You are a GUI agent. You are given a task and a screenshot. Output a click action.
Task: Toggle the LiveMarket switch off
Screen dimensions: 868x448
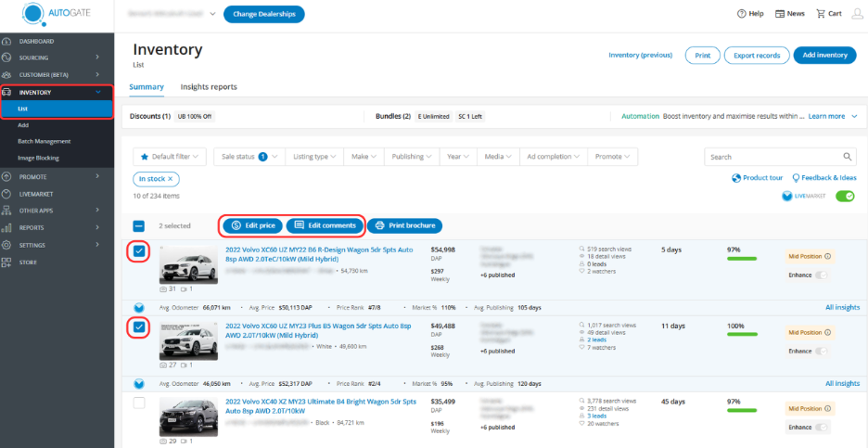point(844,196)
